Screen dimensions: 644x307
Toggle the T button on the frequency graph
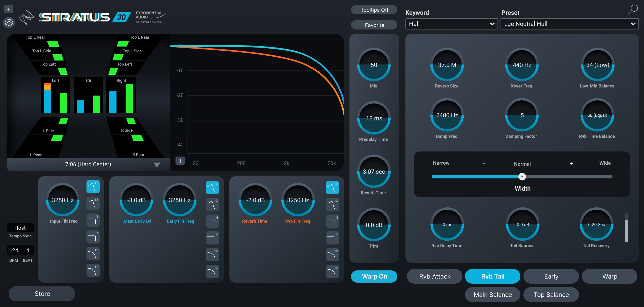click(x=180, y=161)
